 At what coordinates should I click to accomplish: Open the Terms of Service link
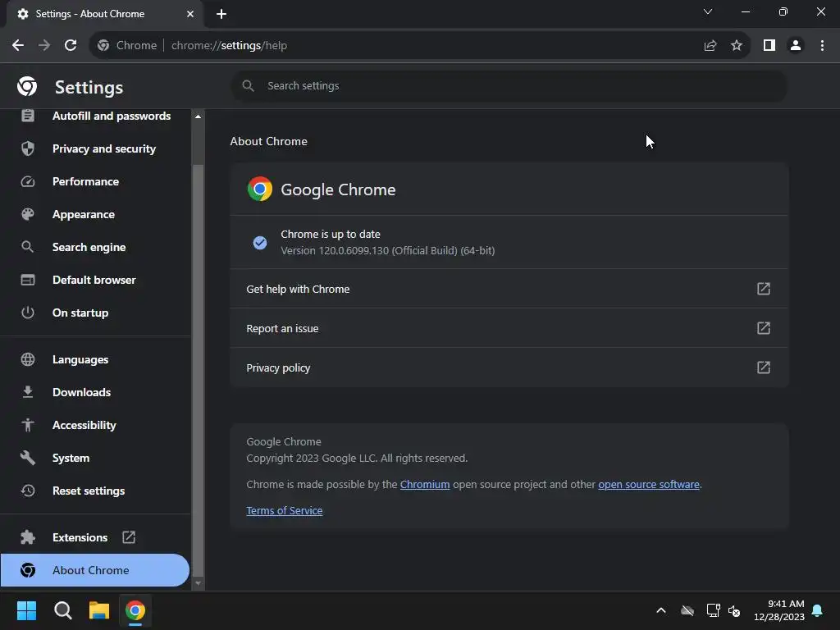pos(285,510)
